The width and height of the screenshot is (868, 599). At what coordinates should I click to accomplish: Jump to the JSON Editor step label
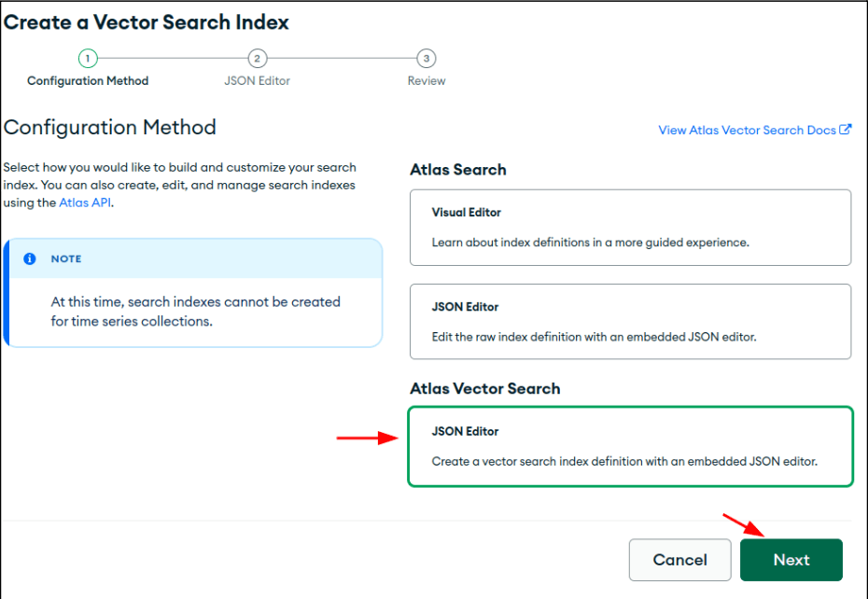257,81
